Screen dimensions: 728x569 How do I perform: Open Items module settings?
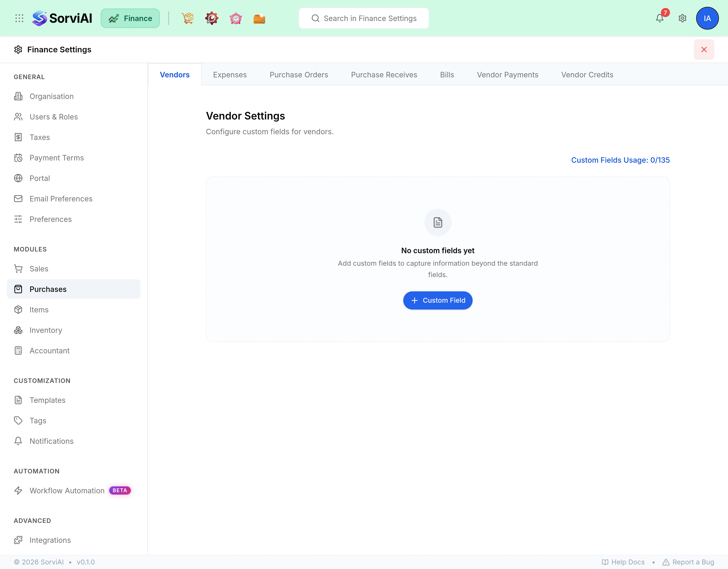tap(74, 310)
